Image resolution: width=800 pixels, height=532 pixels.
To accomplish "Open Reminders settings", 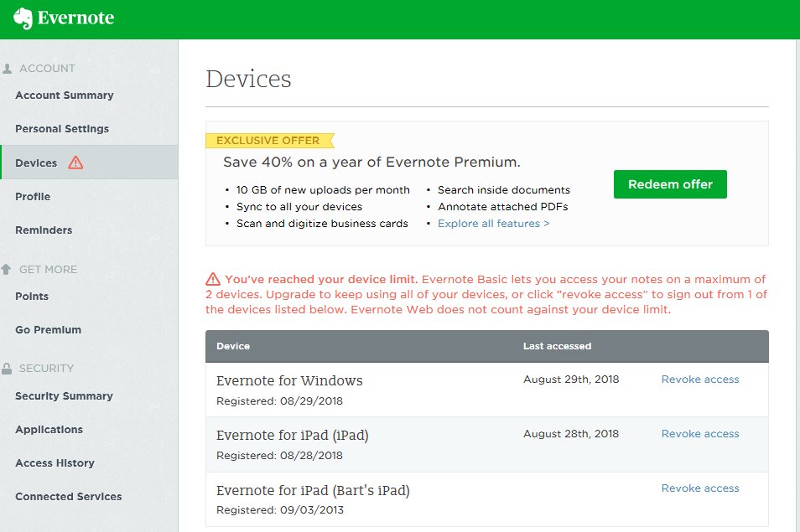I will coord(44,230).
